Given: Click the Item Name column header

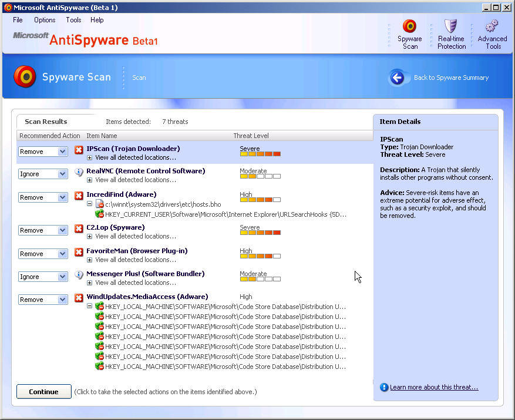Looking at the screenshot, I should tap(102, 136).
